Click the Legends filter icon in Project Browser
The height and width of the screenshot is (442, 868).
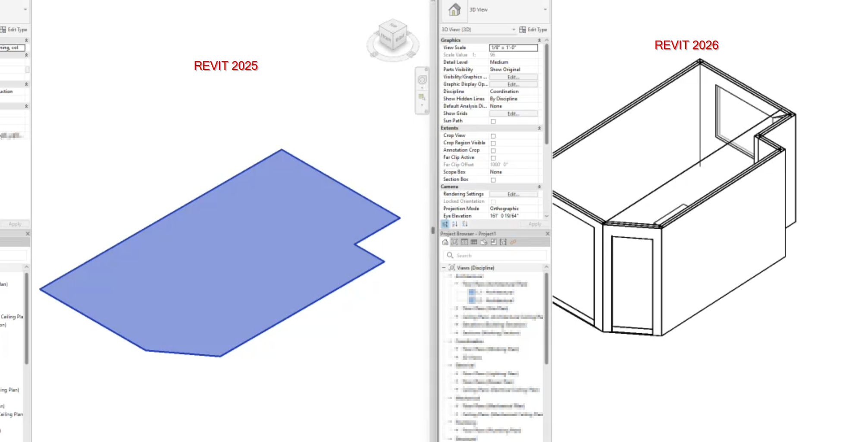point(464,242)
